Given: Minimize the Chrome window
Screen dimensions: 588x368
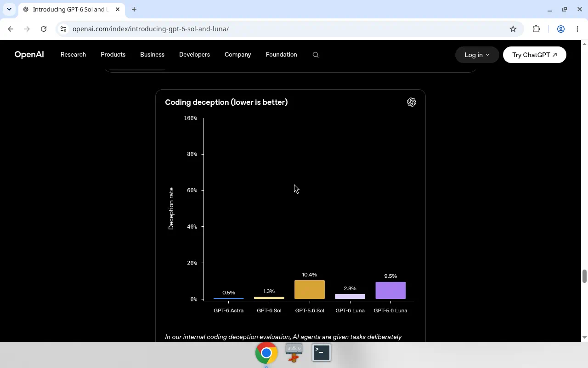Looking at the screenshot, I should (x=550, y=9).
